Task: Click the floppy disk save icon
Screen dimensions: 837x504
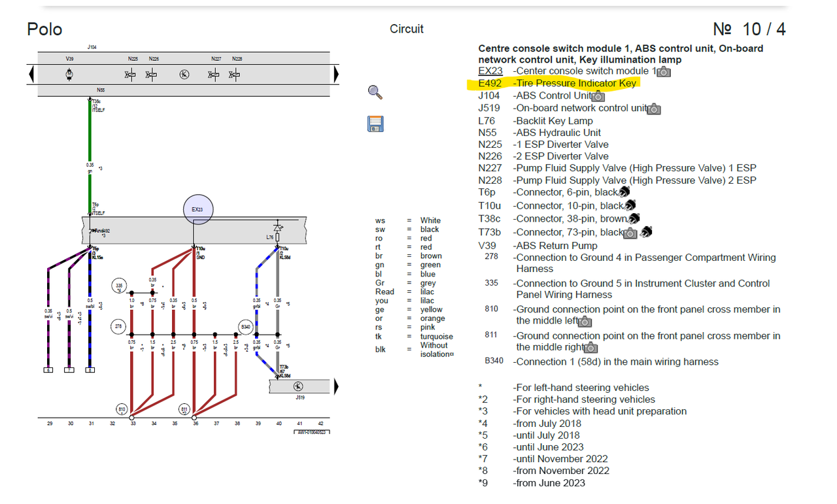Action: (x=375, y=124)
